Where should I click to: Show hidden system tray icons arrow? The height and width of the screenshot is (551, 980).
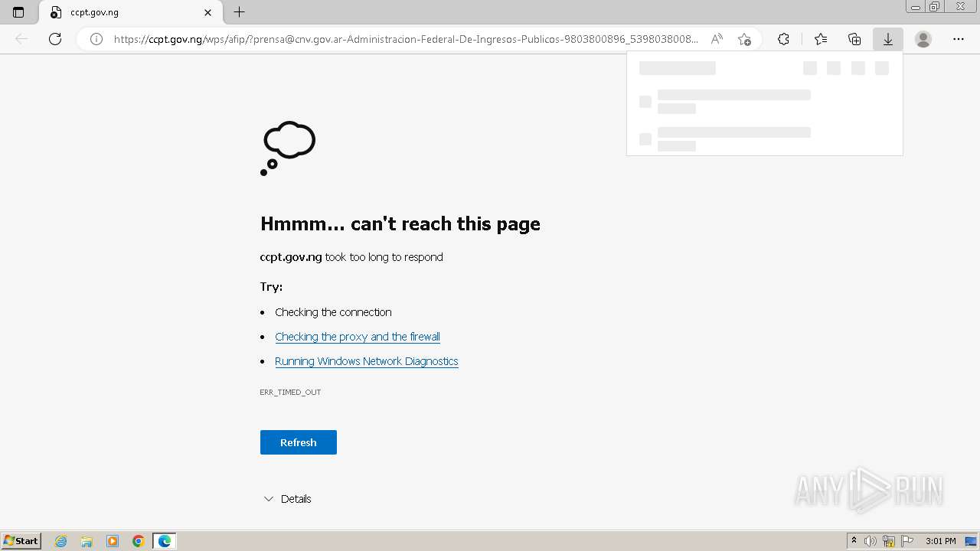(x=854, y=541)
